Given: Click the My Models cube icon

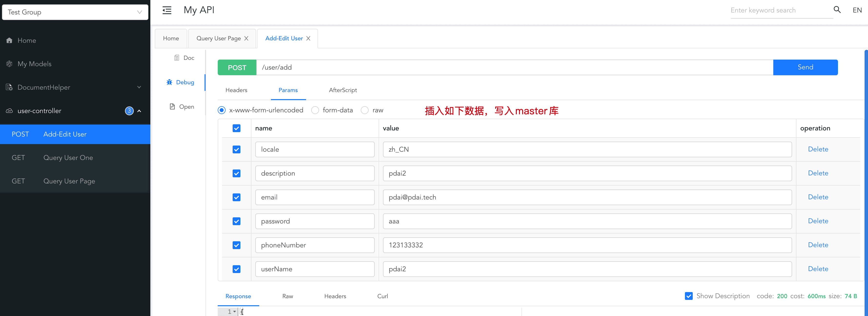Looking at the screenshot, I should click(x=10, y=64).
